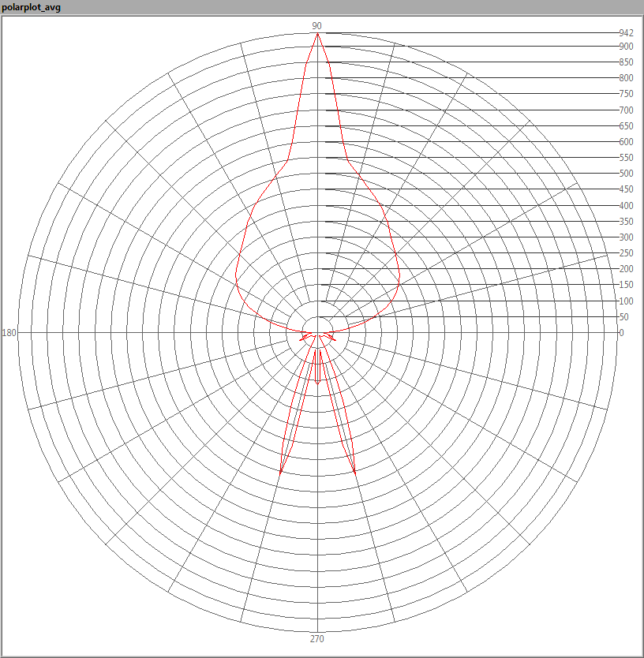Select the 800 radial scale label

[626, 78]
